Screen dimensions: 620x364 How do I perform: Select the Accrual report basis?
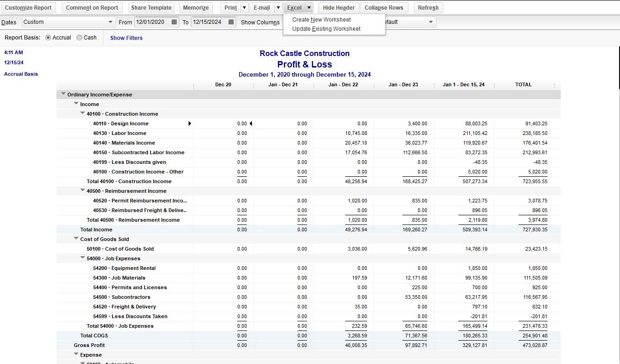click(48, 38)
